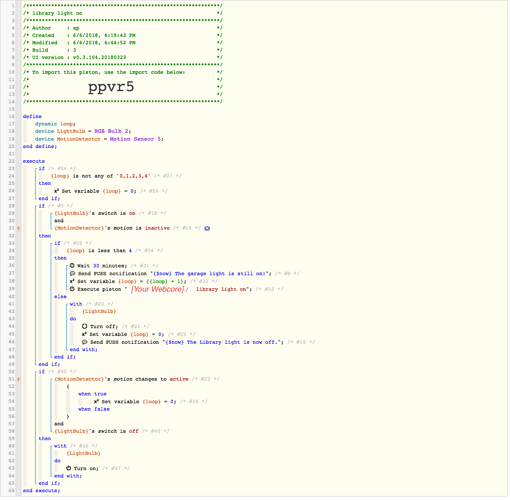
Task: Click the 'with' block with comment #20
Action: tap(76, 305)
